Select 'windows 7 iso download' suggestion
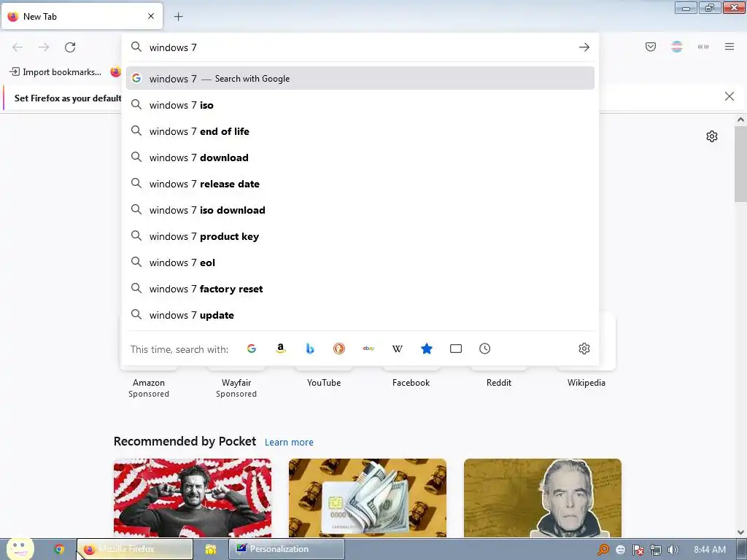This screenshot has height=560, width=747. [360, 210]
